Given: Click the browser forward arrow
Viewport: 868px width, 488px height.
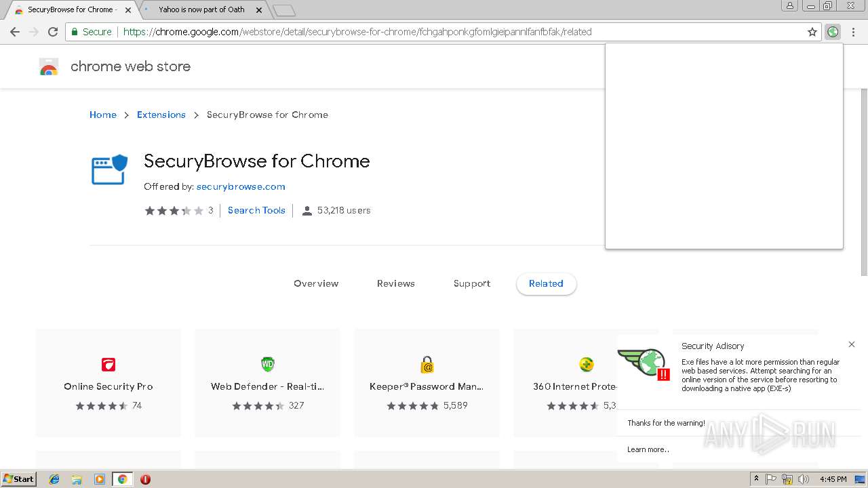Looking at the screenshot, I should point(34,32).
